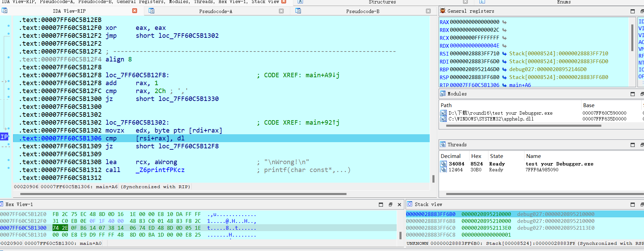Maximize the General registers panel

(633, 11)
